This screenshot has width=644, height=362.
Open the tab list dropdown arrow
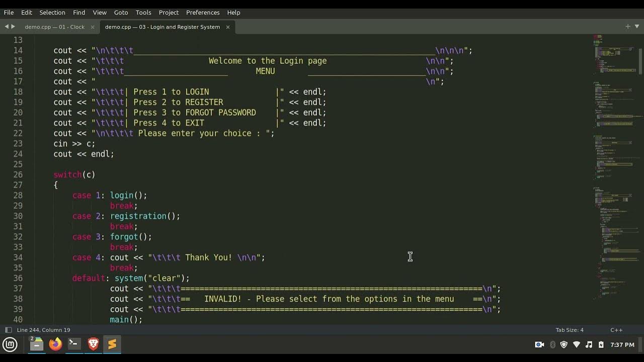tap(637, 27)
